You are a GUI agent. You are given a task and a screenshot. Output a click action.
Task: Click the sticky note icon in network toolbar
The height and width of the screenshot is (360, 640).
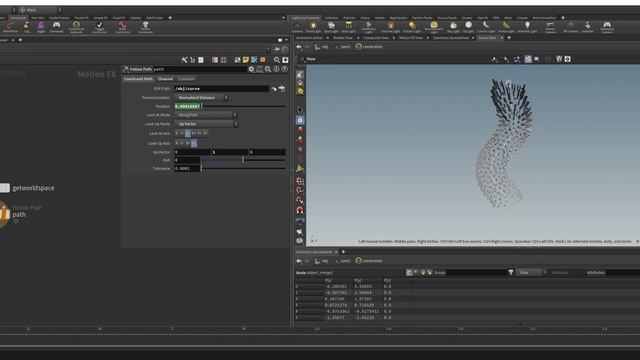pyautogui.click(x=246, y=60)
